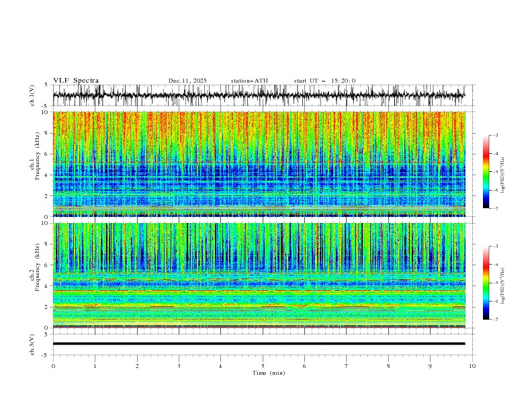Click the ch.1 voltage waveform trace
Screen dimensions: 532x411
[x=259, y=95]
